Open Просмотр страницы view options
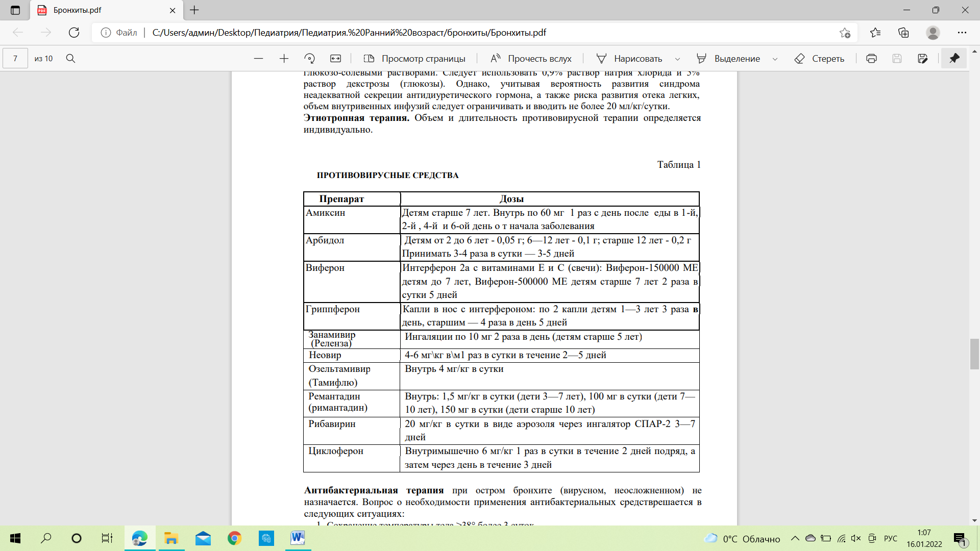 click(414, 59)
